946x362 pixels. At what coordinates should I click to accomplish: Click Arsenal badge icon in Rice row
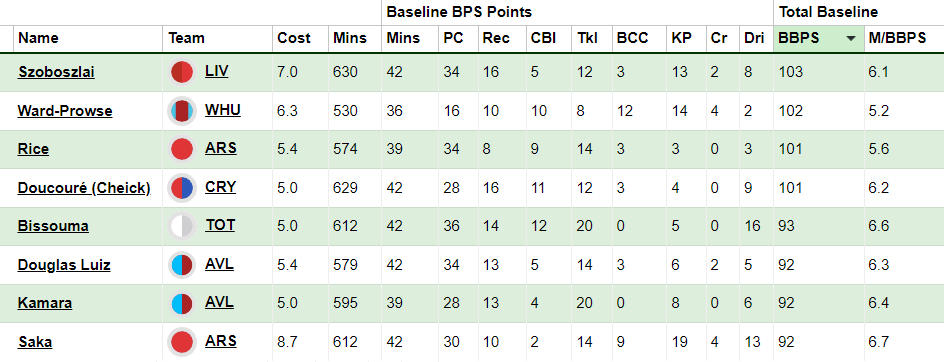[x=182, y=149]
